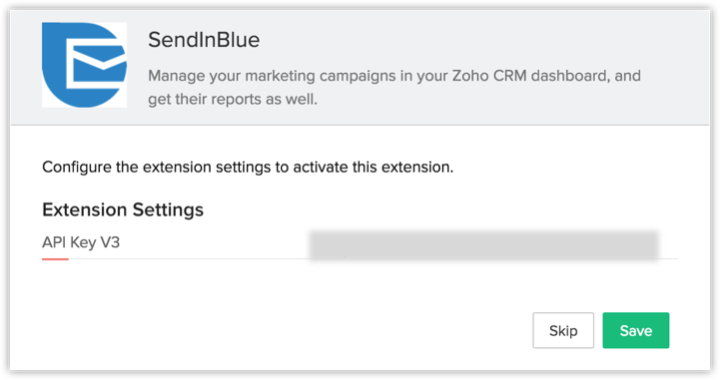
Task: Skip the extension configuration
Action: point(563,330)
